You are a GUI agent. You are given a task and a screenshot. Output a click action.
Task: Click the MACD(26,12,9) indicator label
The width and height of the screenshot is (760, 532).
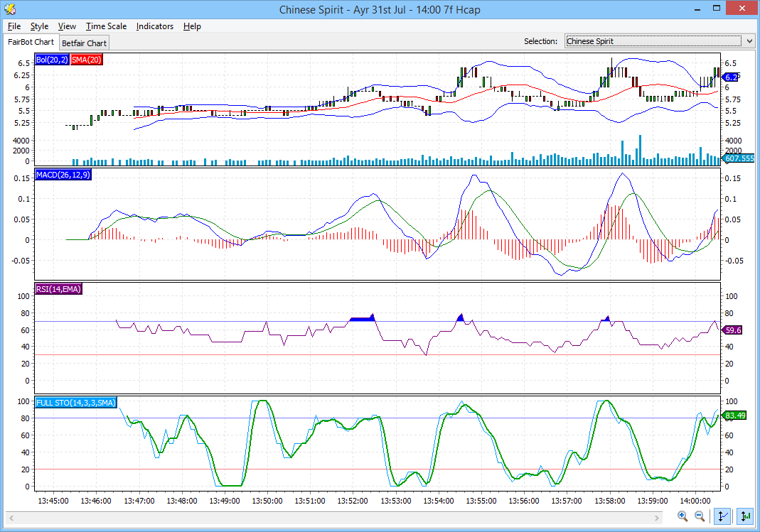63,175
